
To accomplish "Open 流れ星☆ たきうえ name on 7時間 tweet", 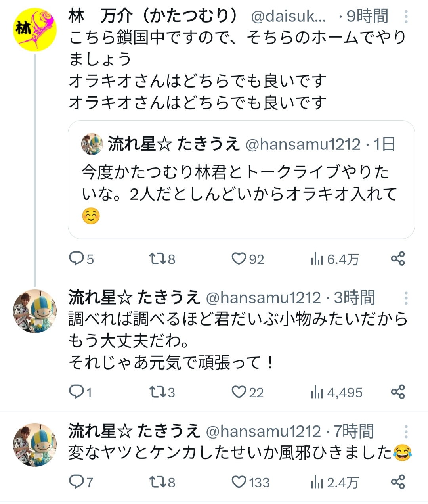I will (134, 431).
